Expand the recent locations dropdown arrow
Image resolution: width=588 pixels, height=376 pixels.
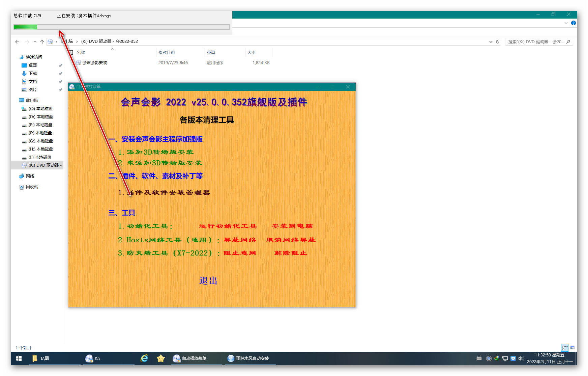pyautogui.click(x=35, y=42)
